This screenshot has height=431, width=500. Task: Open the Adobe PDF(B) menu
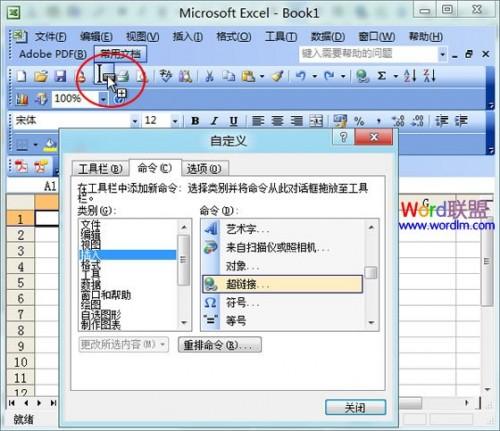tap(53, 54)
